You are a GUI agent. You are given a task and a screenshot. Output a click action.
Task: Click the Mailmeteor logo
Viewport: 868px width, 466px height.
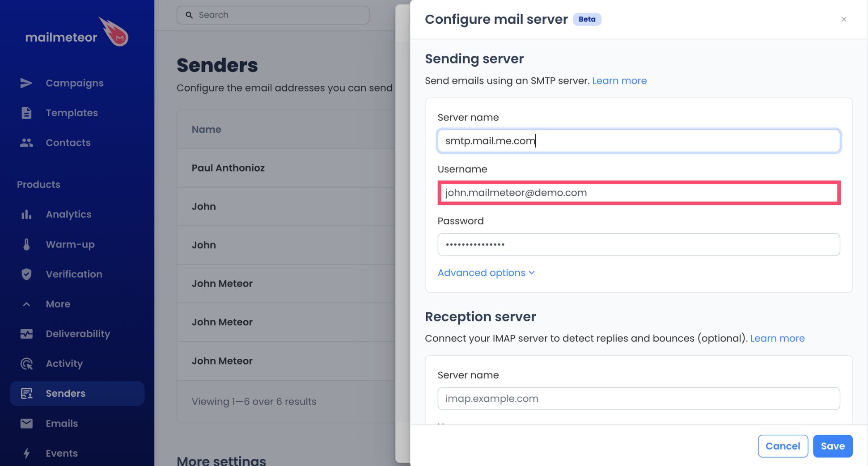[x=76, y=32]
